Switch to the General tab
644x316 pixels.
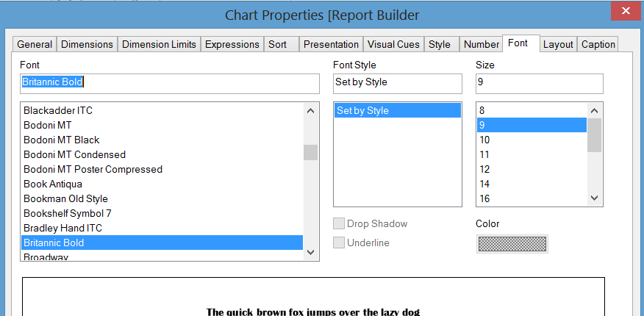35,44
